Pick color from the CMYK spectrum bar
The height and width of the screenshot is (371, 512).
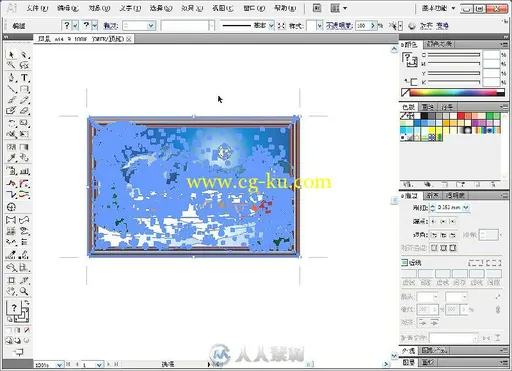tap(453, 93)
